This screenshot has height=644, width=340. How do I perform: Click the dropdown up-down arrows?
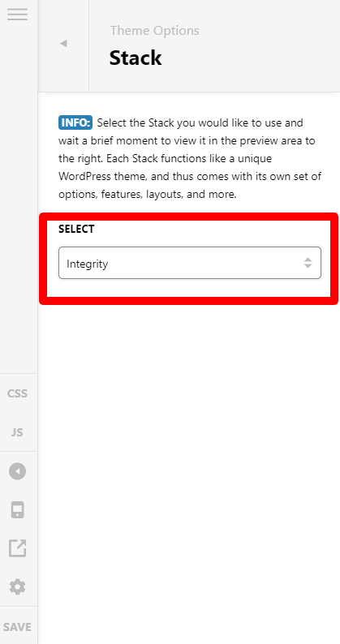[308, 263]
